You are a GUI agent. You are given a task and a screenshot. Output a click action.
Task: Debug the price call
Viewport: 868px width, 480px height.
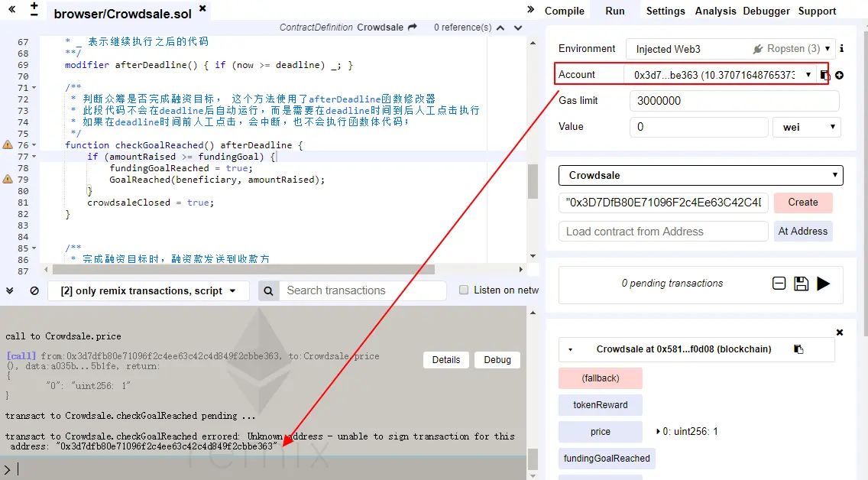pos(497,359)
